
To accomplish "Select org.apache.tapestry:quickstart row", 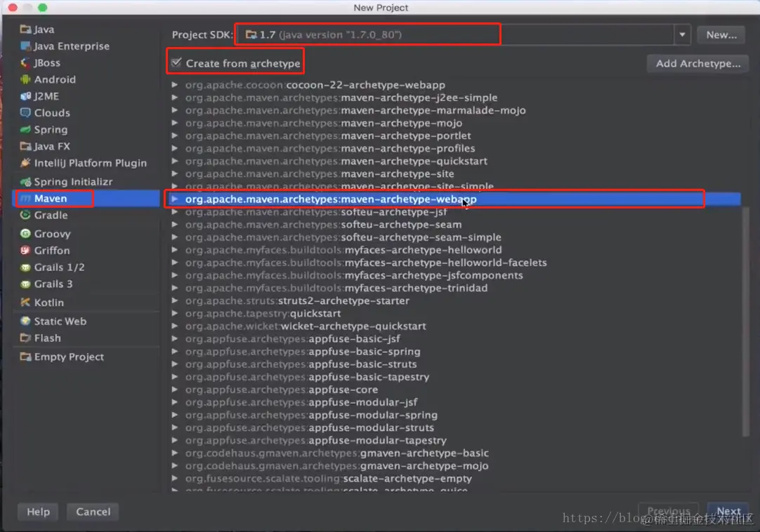I will [x=456, y=314].
